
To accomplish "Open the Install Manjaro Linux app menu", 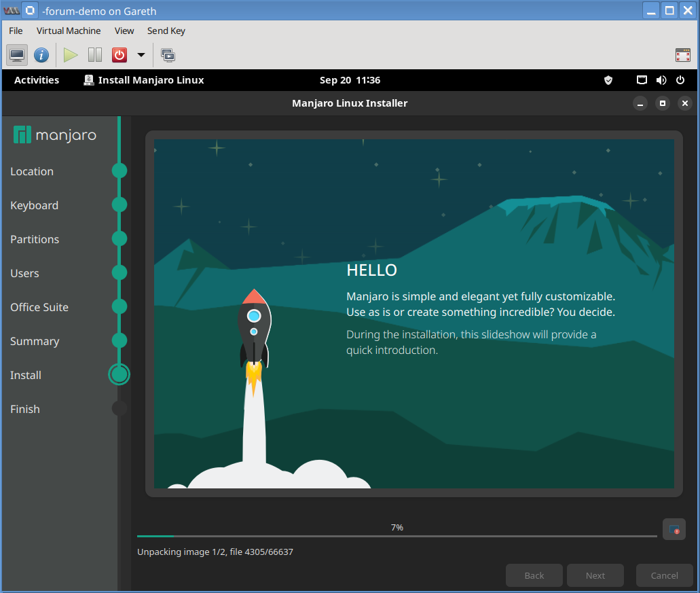I will [144, 80].
